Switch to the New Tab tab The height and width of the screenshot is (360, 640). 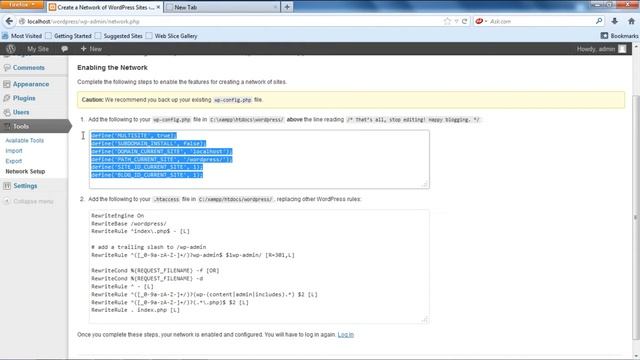click(222, 7)
